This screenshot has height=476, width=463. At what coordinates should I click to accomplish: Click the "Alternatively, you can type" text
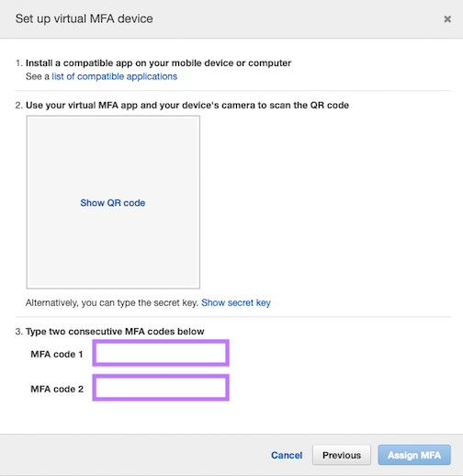pos(112,302)
